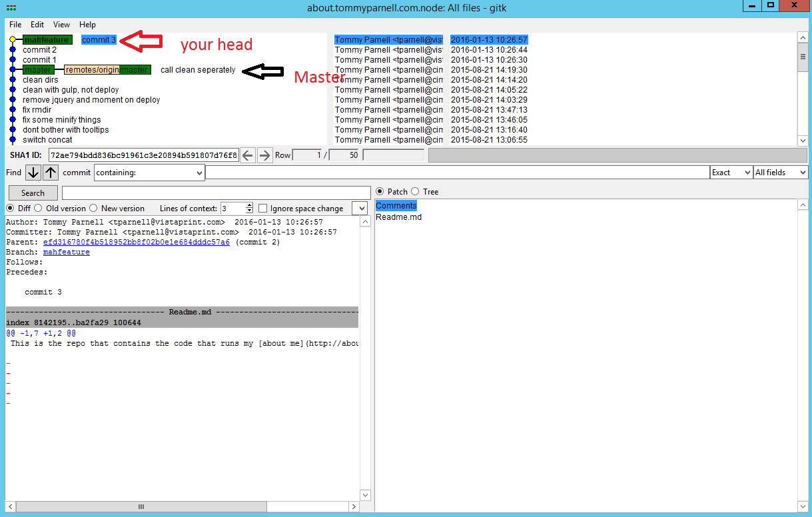The width and height of the screenshot is (812, 517).
Task: Open the All fields dropdown
Action: (779, 173)
